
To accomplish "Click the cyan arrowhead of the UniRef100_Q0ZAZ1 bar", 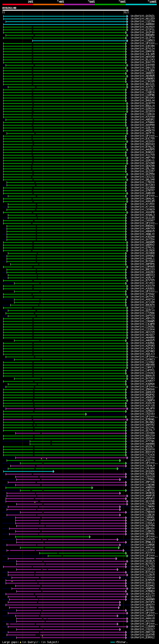I will [127, 16].
